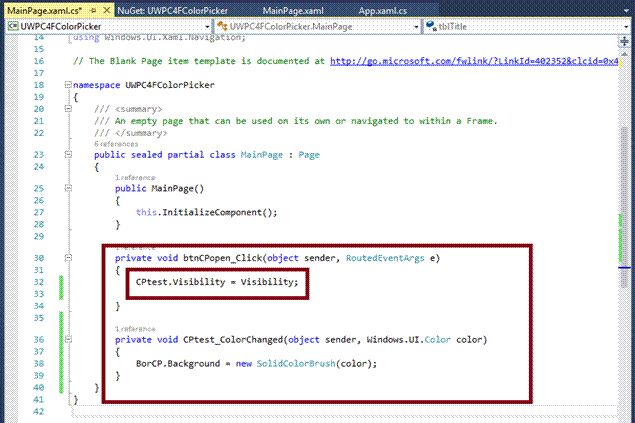635x423 pixels.
Task: Click 'Windows.UI.Color' parameter type
Action: tap(408, 339)
